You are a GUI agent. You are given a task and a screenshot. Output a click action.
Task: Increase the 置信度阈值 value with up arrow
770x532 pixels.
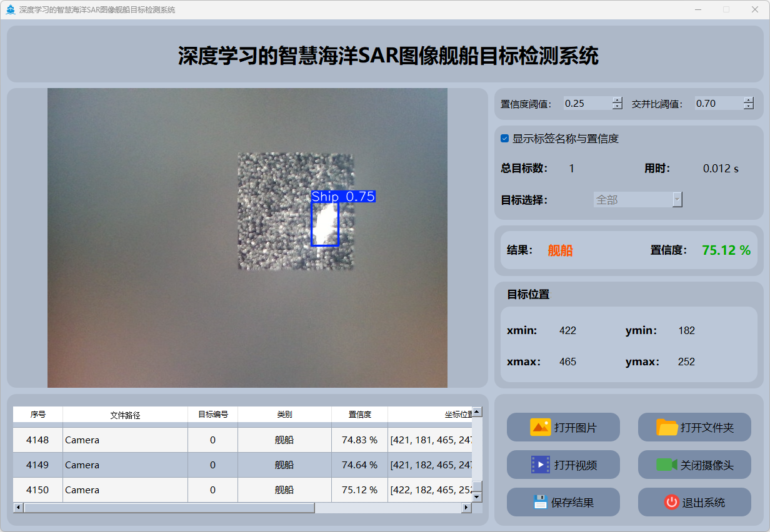click(617, 101)
